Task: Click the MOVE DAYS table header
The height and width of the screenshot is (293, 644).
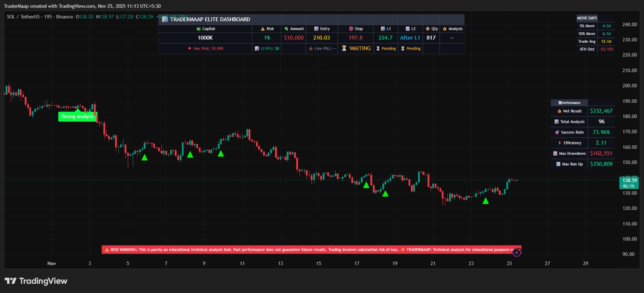Action: point(587,18)
